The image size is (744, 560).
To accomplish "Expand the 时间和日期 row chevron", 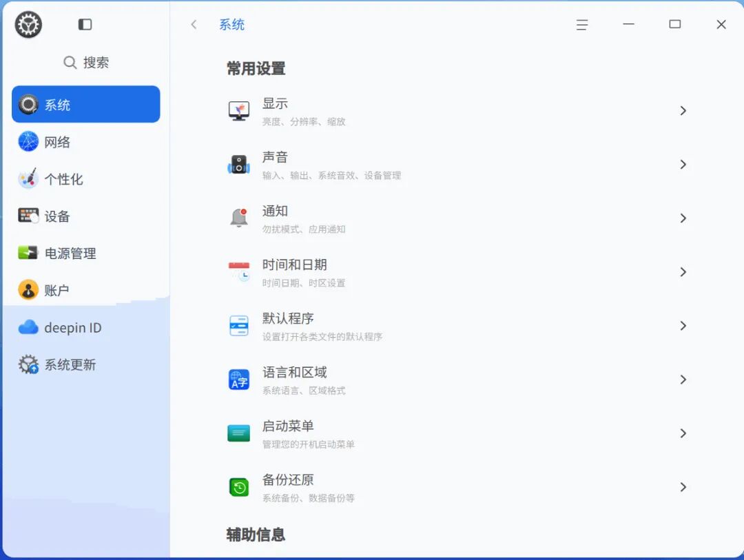I will coord(683,271).
